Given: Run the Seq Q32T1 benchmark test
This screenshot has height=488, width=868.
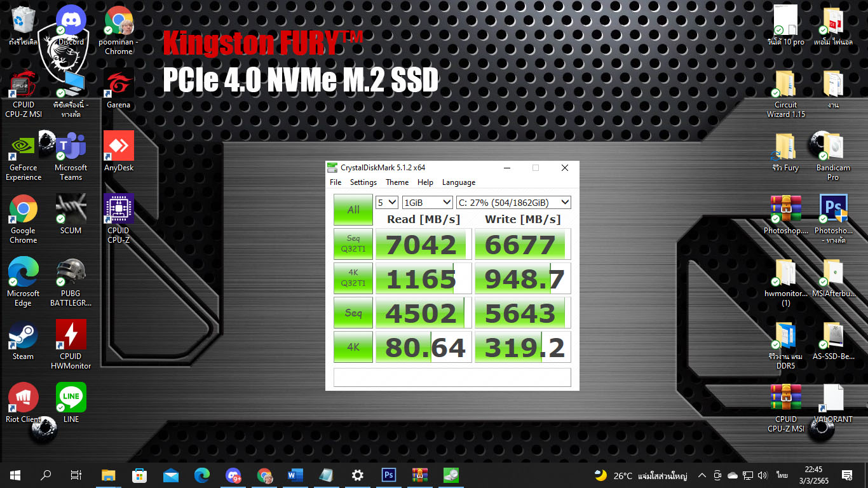Looking at the screenshot, I should pyautogui.click(x=353, y=244).
